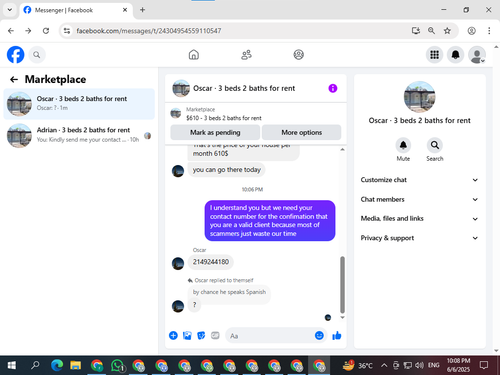Click the purple 'I understand you' message
This screenshot has height=375, width=500.
pyautogui.click(x=270, y=221)
